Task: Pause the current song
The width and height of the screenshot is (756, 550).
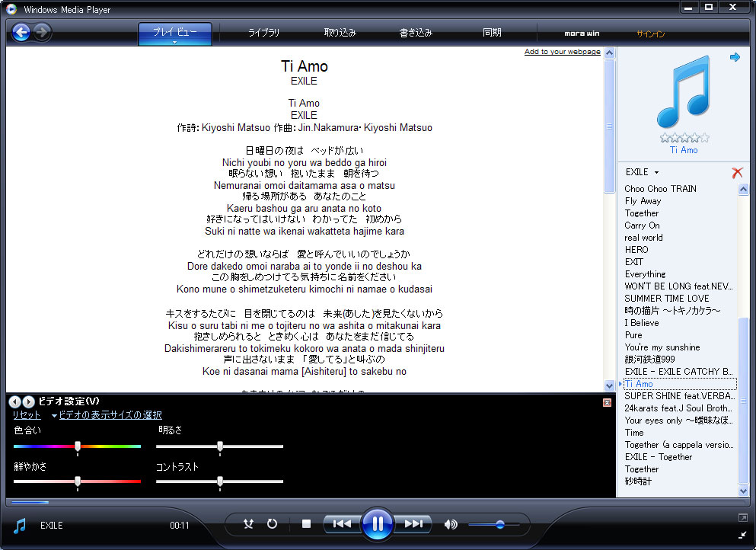Action: (378, 524)
